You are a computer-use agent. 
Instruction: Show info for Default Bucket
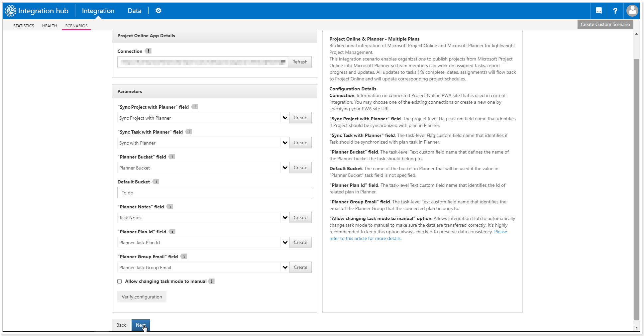tap(156, 181)
